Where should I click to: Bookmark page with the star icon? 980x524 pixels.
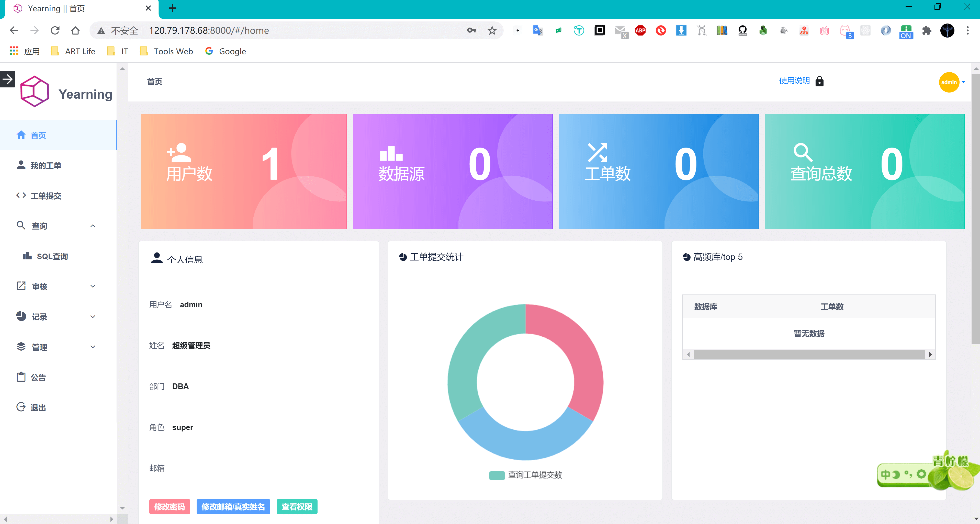point(492,30)
